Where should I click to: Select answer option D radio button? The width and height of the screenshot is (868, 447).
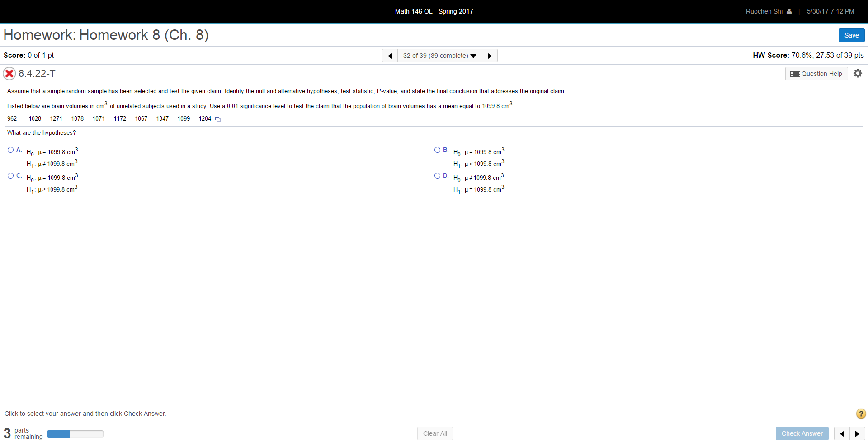pyautogui.click(x=437, y=176)
